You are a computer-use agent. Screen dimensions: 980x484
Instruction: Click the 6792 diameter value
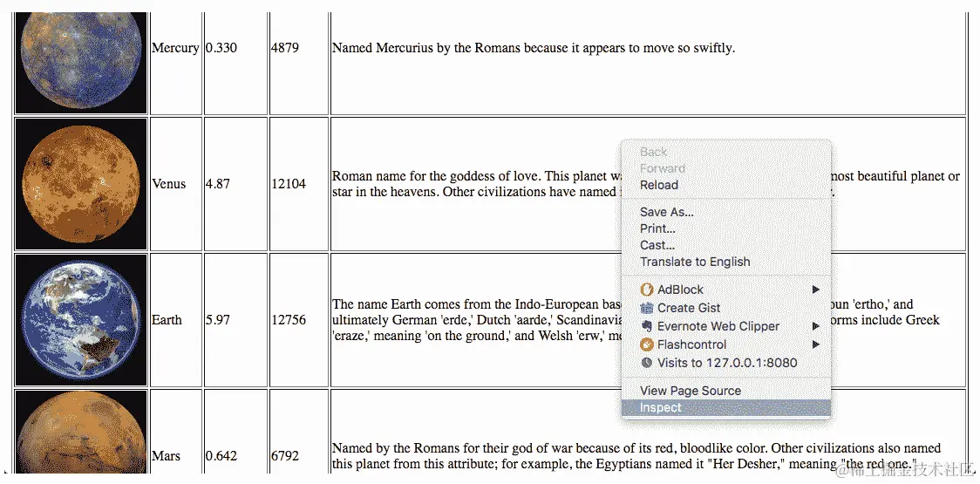pos(285,456)
